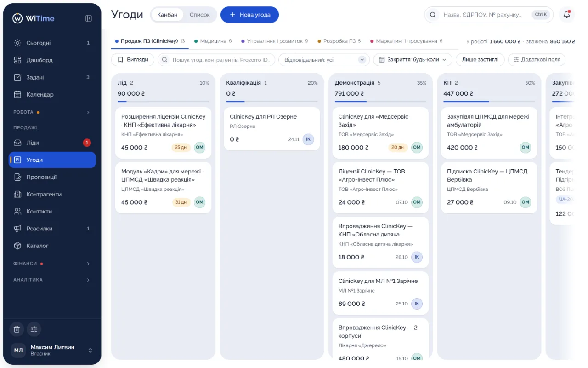
Task: Open the ClinicKey для РЛ Озерне card
Action: click(x=272, y=129)
